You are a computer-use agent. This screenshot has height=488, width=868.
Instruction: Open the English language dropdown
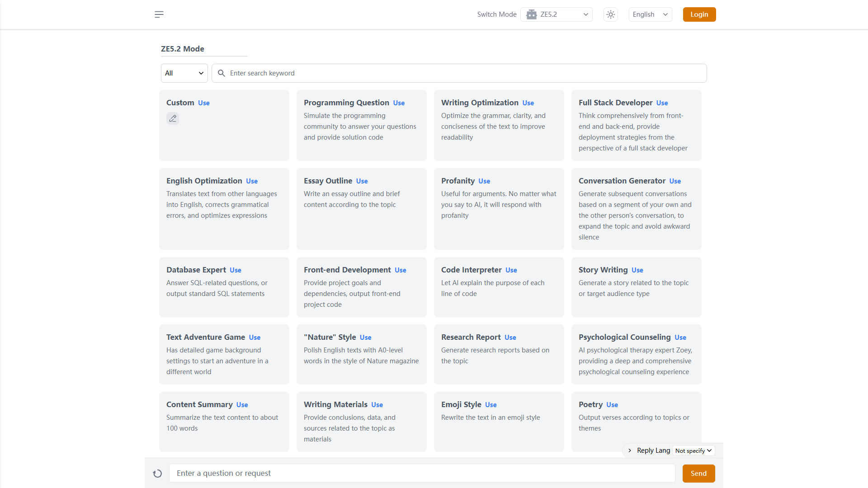click(x=650, y=14)
